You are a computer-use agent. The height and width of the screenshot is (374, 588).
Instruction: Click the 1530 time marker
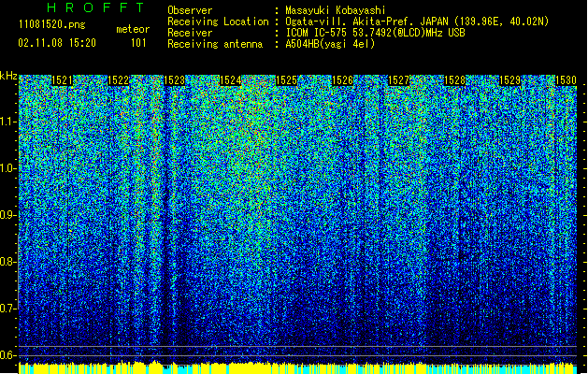(566, 80)
